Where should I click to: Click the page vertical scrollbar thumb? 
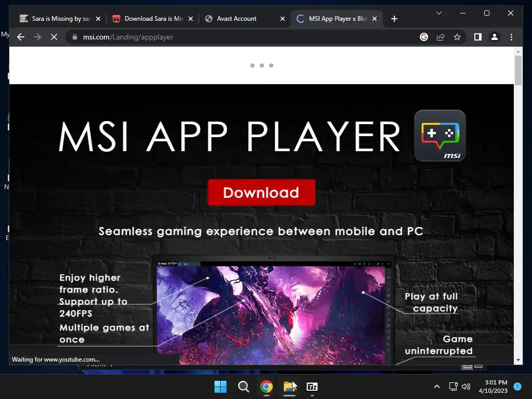(x=518, y=70)
